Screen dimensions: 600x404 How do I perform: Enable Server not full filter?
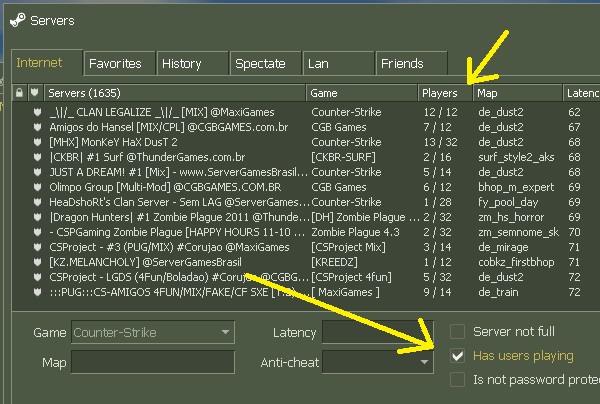(x=457, y=332)
